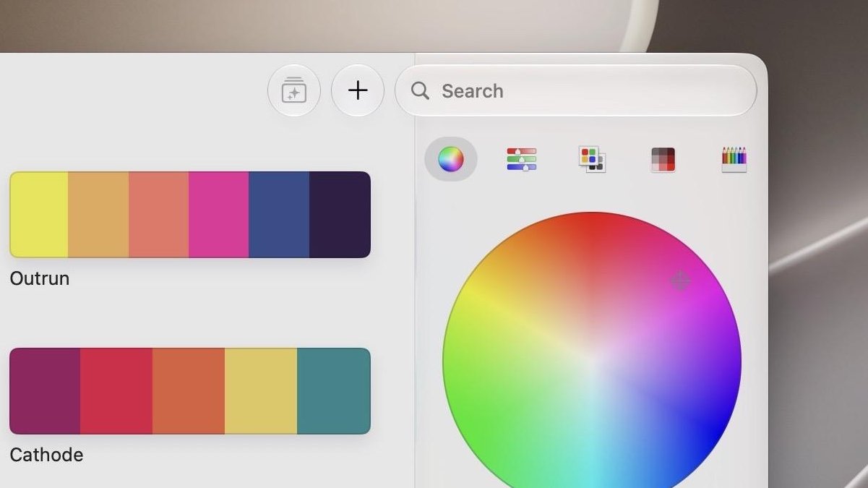This screenshot has height=488, width=868.
Task: Open the image palettes picker tab
Action: point(663,159)
